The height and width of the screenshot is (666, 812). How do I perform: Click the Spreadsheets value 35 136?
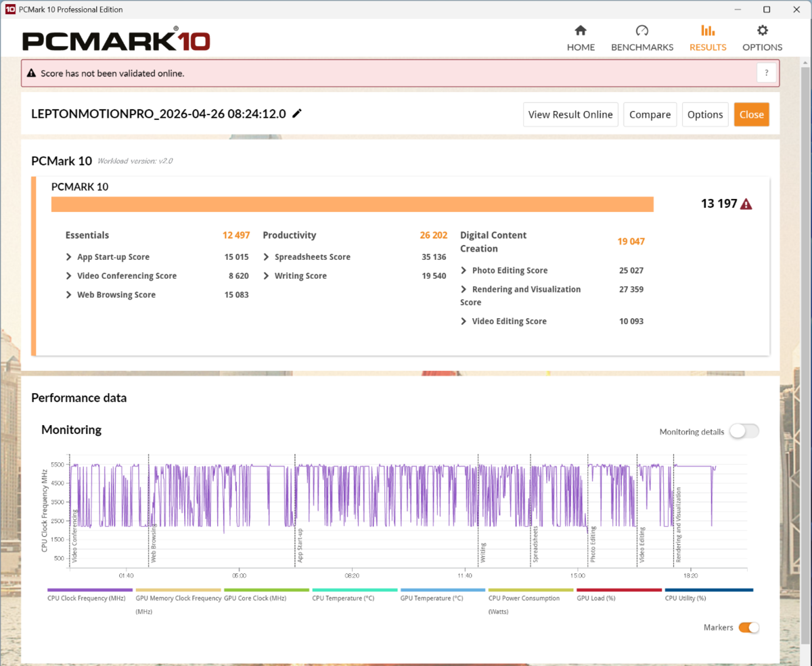434,257
